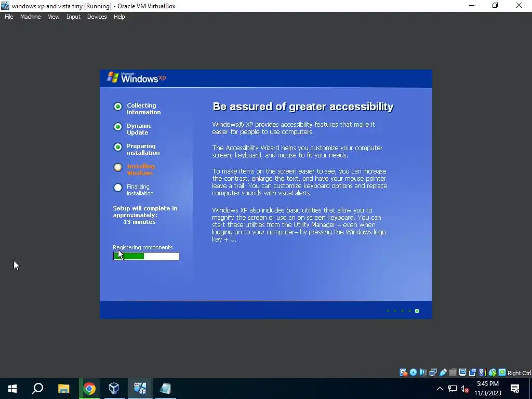The width and height of the screenshot is (532, 399).
Task: Select the running XP VM taskbar icon
Action: [140, 389]
